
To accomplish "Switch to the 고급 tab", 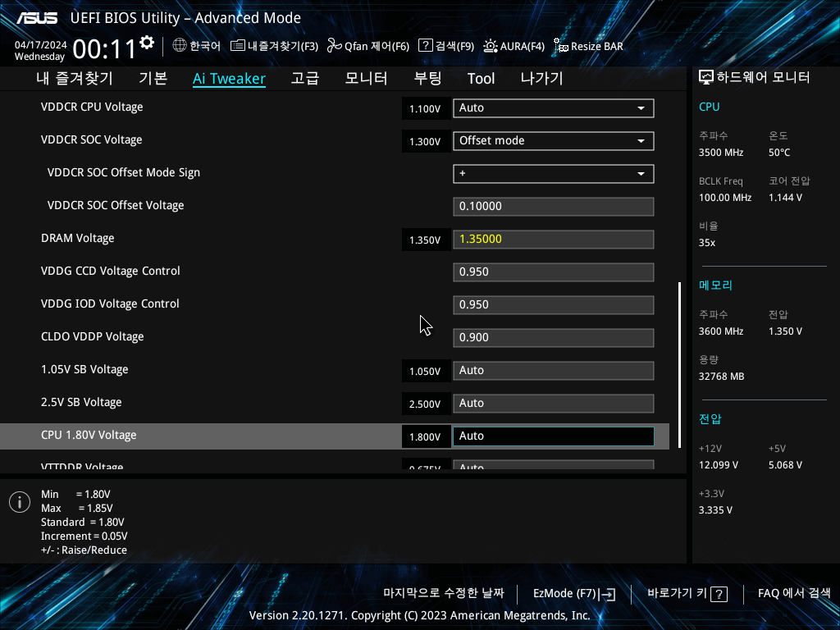I will click(305, 79).
